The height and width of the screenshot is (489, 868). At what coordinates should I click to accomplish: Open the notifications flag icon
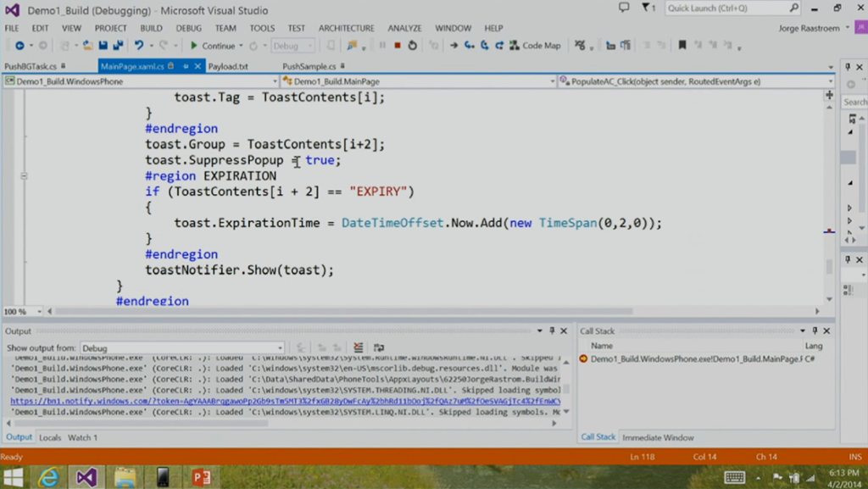click(646, 8)
